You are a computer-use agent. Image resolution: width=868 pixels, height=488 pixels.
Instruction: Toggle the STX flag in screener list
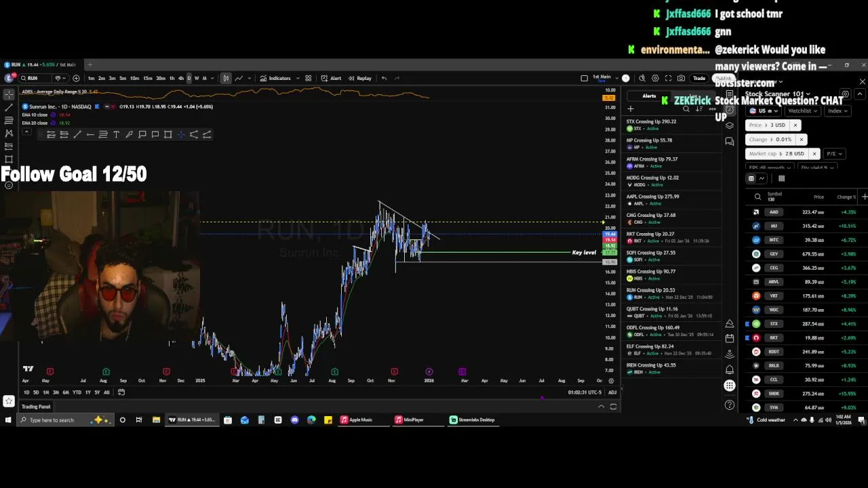tap(748, 324)
